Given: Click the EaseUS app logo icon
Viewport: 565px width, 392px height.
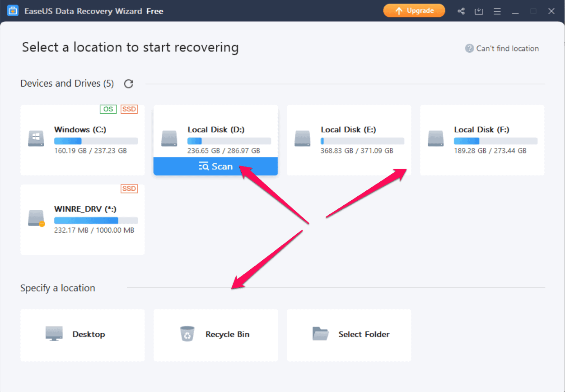Looking at the screenshot, I should click(13, 11).
